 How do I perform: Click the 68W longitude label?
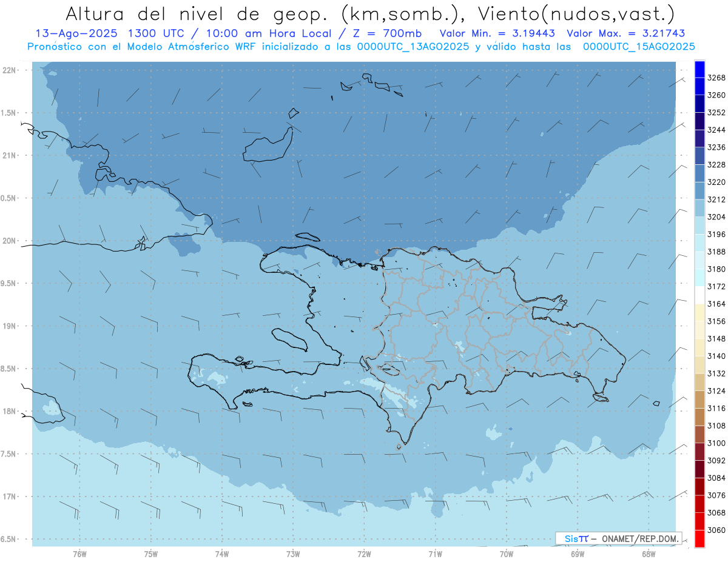[649, 554]
